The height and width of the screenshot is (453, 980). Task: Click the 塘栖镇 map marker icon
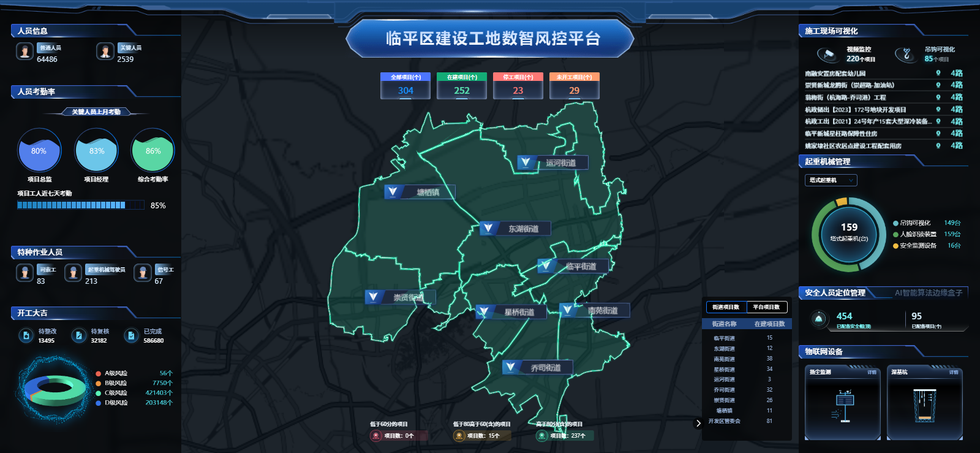point(393,192)
